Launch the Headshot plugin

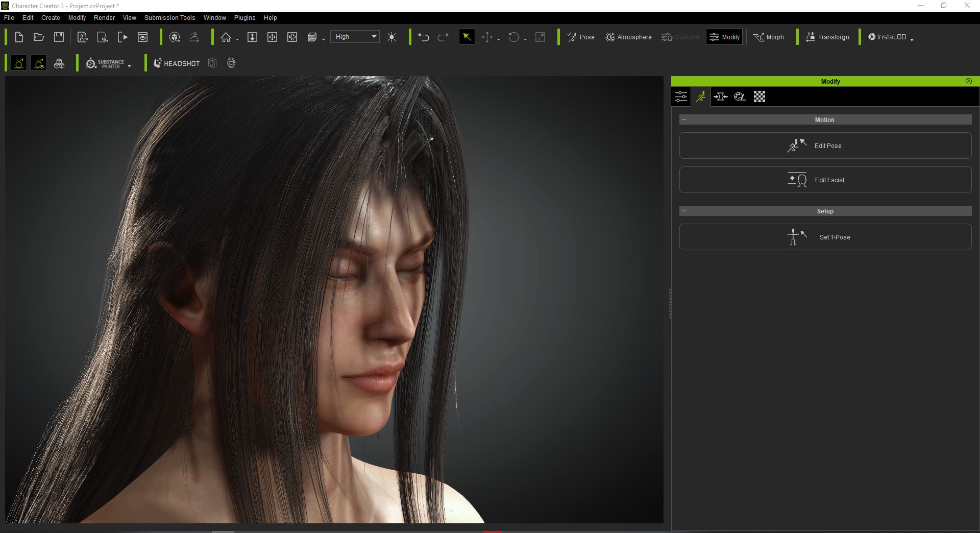pos(177,63)
